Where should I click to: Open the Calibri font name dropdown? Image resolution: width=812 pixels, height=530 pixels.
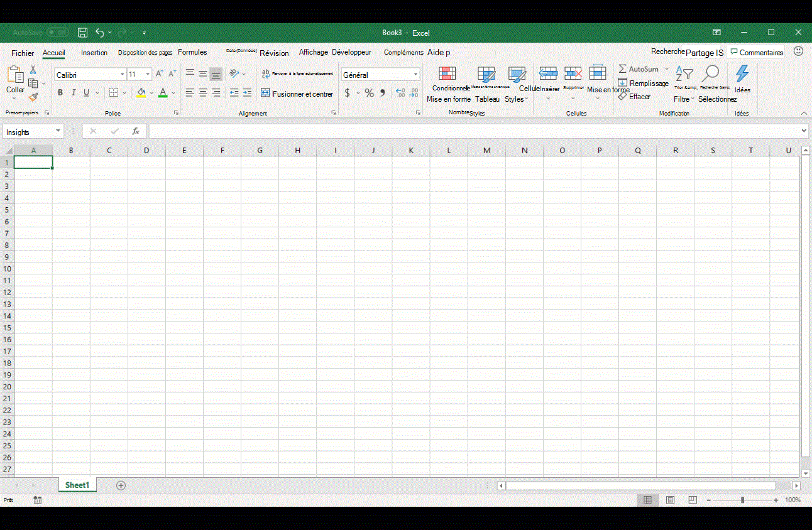[x=122, y=74]
